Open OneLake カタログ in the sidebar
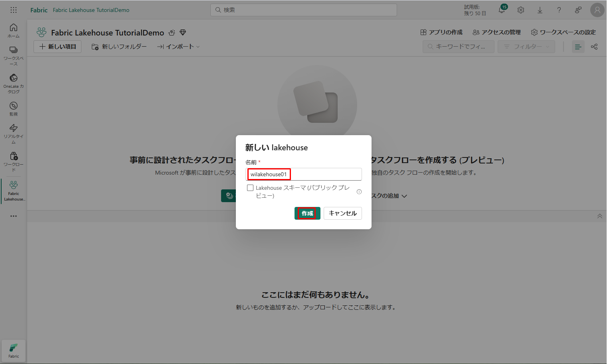The image size is (607, 364). pyautogui.click(x=14, y=84)
